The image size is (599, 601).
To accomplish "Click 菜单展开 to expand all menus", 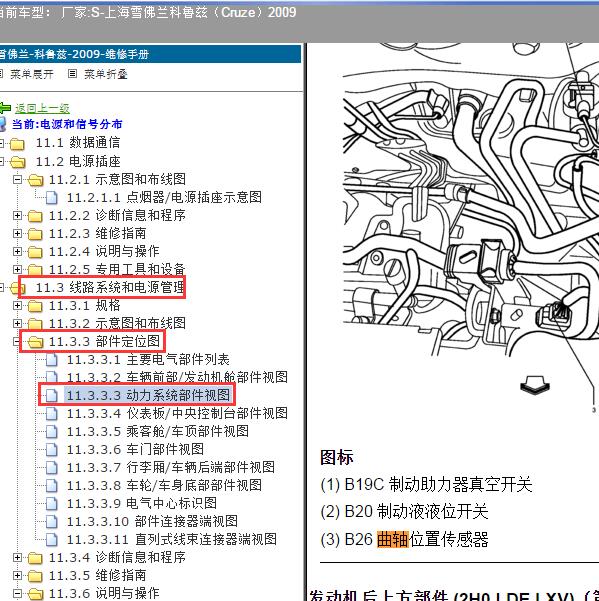I will [x=32, y=74].
